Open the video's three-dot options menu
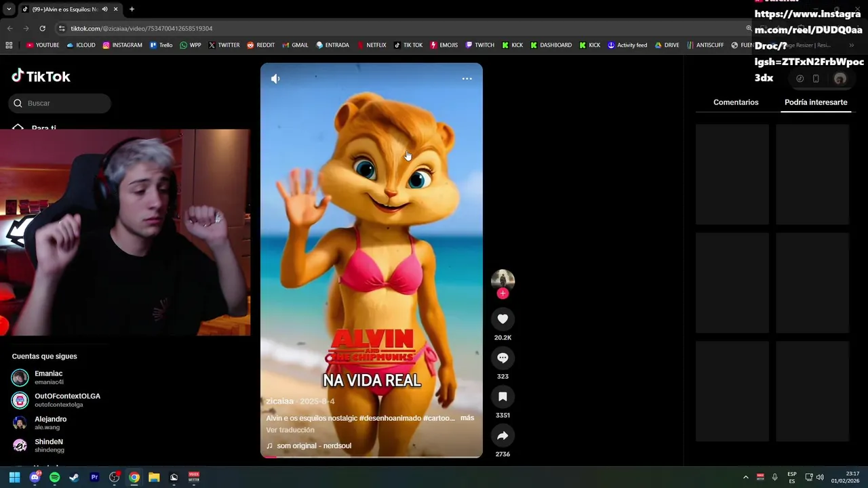 point(467,79)
